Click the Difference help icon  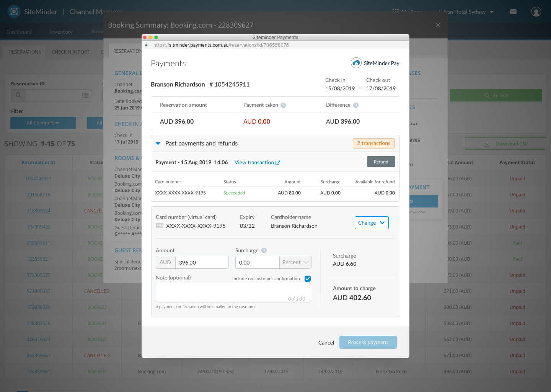[x=356, y=105]
